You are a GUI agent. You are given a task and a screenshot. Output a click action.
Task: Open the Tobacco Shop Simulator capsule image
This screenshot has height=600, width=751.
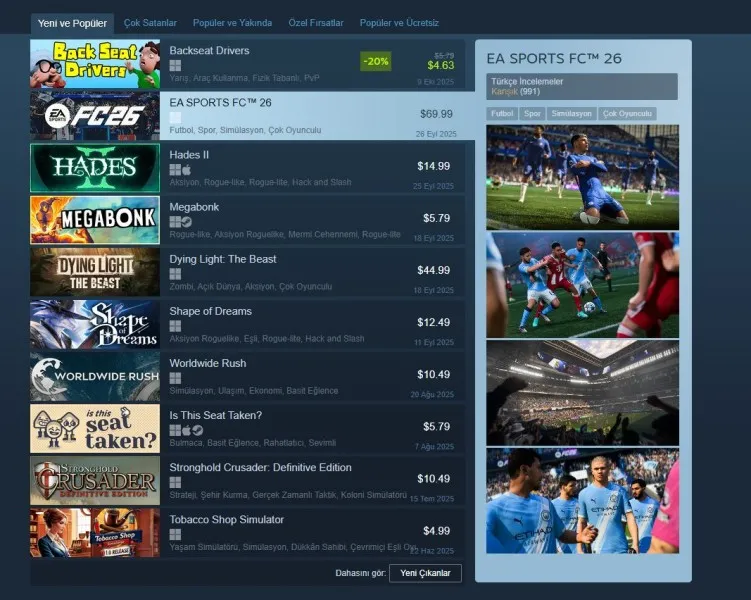pyautogui.click(x=95, y=533)
